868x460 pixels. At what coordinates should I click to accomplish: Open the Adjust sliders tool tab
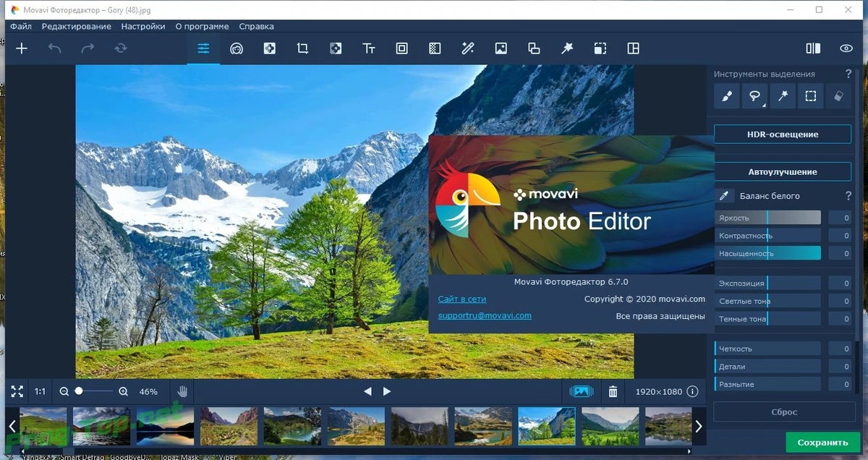point(203,48)
